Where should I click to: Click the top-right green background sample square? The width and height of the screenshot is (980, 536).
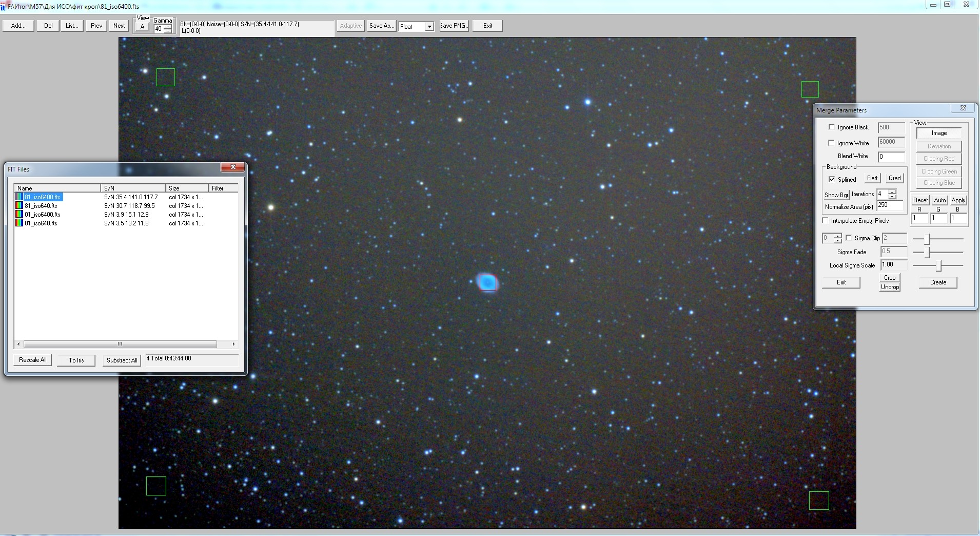coord(810,89)
